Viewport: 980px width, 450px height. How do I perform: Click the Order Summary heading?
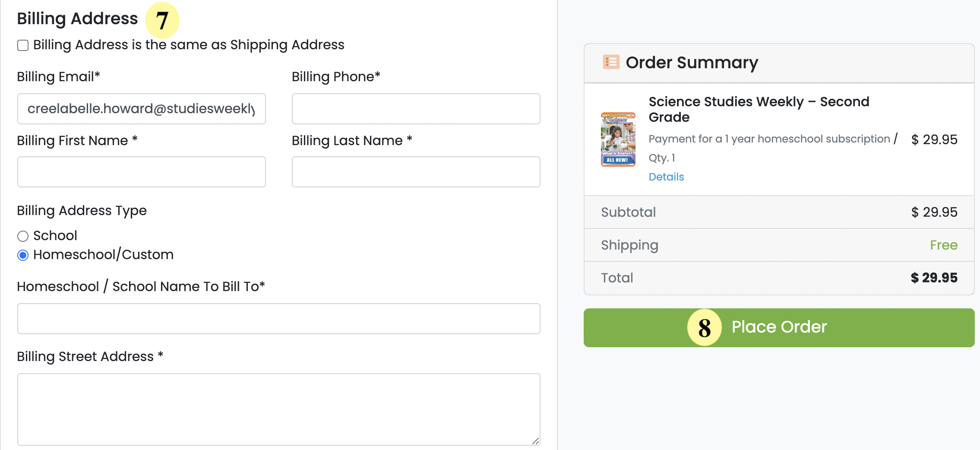(x=692, y=63)
